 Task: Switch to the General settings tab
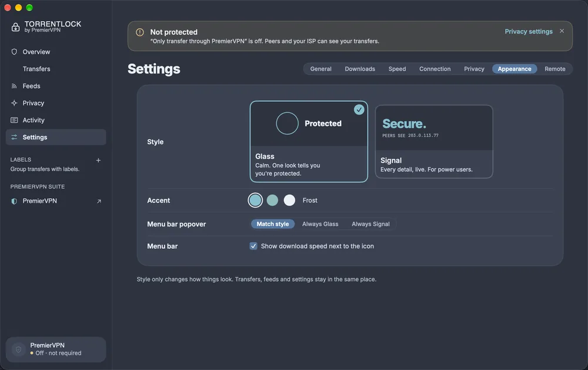click(320, 69)
